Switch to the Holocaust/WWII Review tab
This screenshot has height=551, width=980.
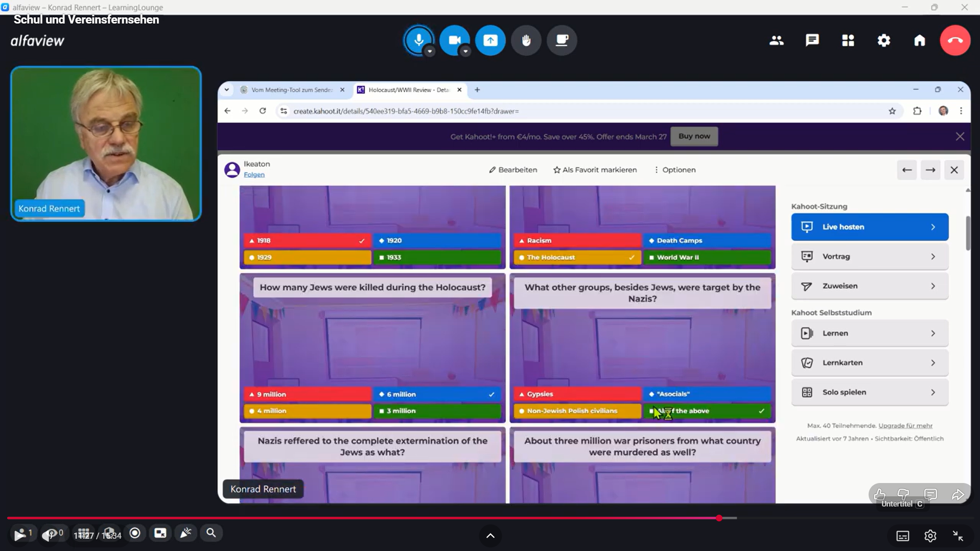click(408, 90)
